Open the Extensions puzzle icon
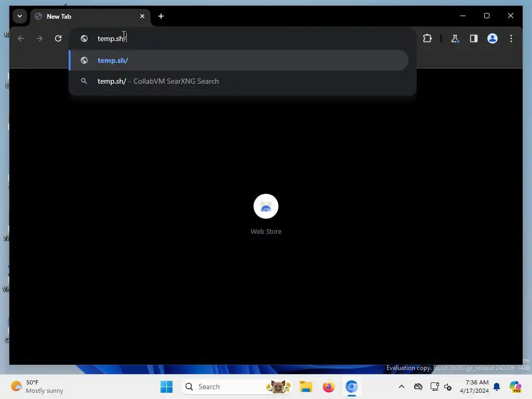Viewport: 532px width, 399px height. point(427,38)
